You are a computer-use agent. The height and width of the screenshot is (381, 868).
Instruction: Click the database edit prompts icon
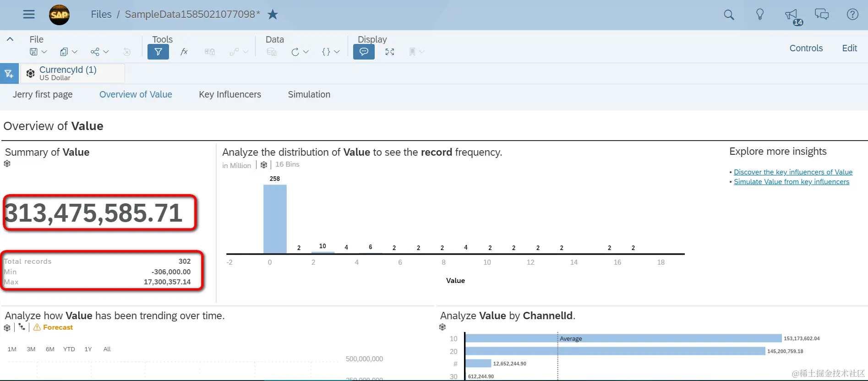click(272, 52)
